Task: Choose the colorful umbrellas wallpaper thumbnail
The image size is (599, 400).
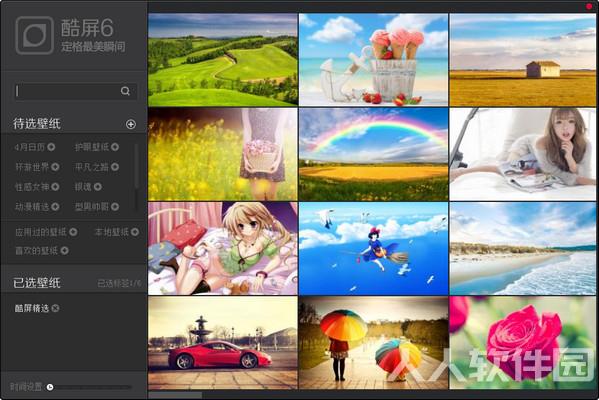Action: tap(373, 343)
